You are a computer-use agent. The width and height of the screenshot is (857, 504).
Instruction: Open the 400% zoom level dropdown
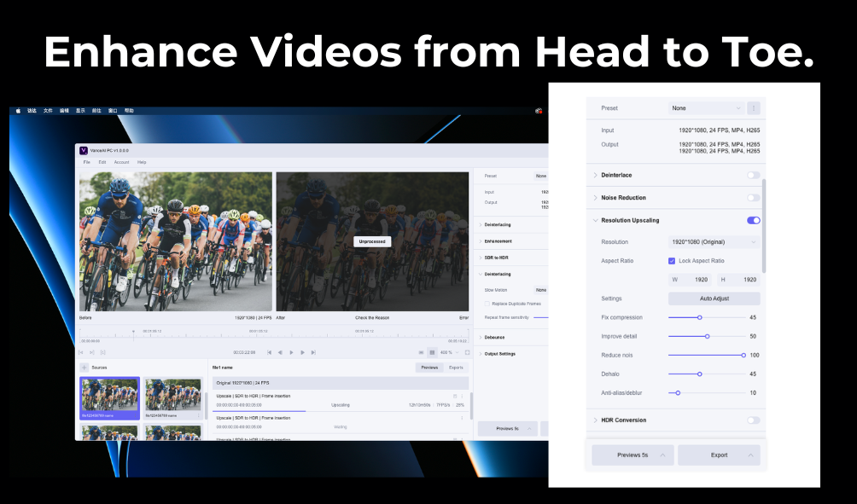(450, 353)
